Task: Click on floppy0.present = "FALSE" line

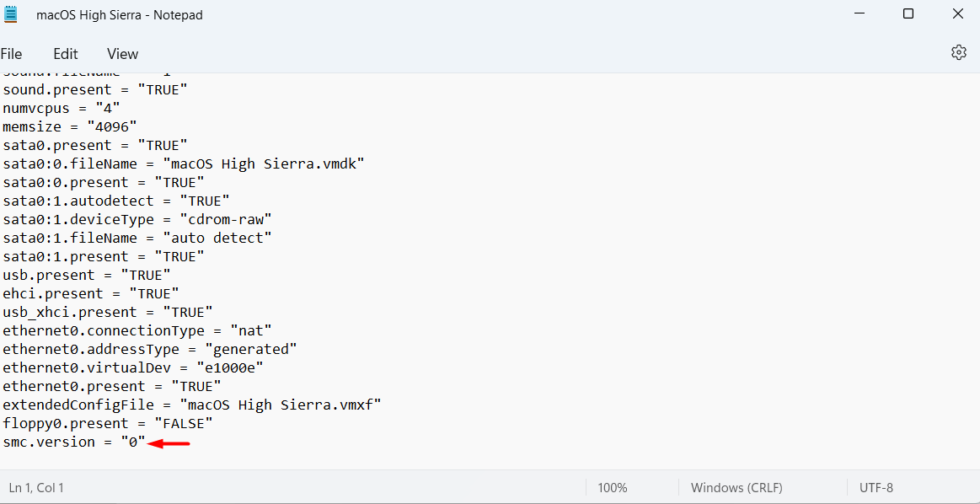Action: pos(107,424)
